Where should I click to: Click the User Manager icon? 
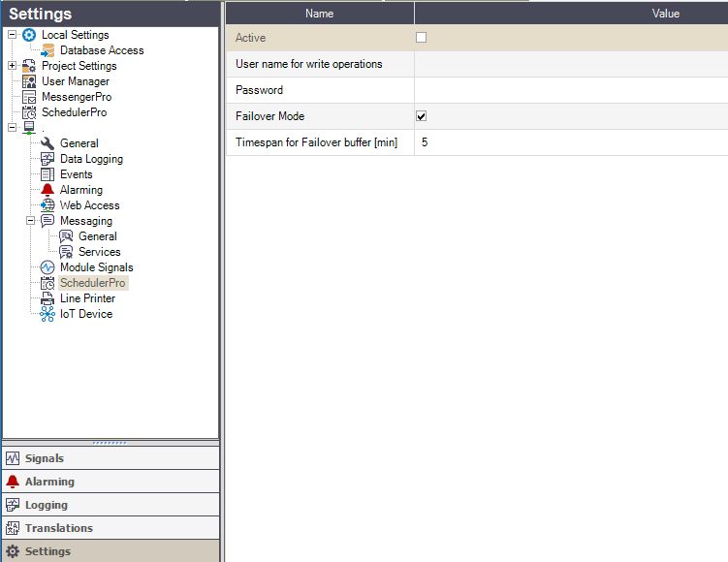tap(29, 81)
